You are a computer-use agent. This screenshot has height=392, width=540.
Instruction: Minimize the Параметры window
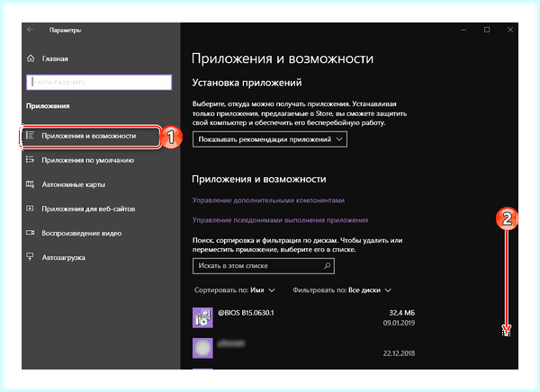[463, 30]
